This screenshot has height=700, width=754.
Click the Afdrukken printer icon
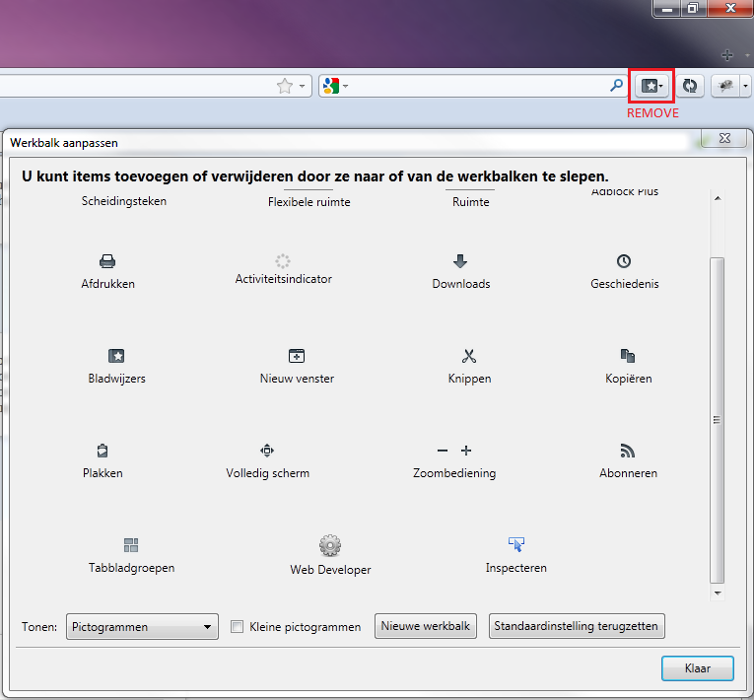[x=107, y=261]
